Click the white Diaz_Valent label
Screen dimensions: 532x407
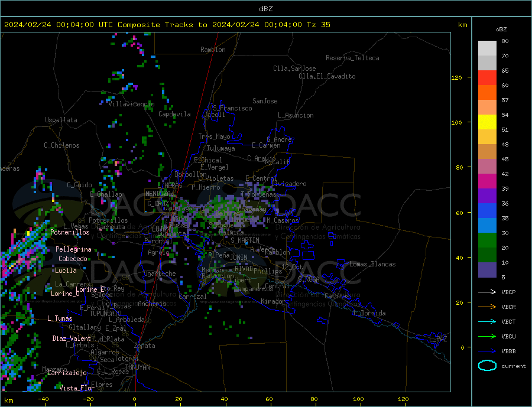click(x=72, y=338)
